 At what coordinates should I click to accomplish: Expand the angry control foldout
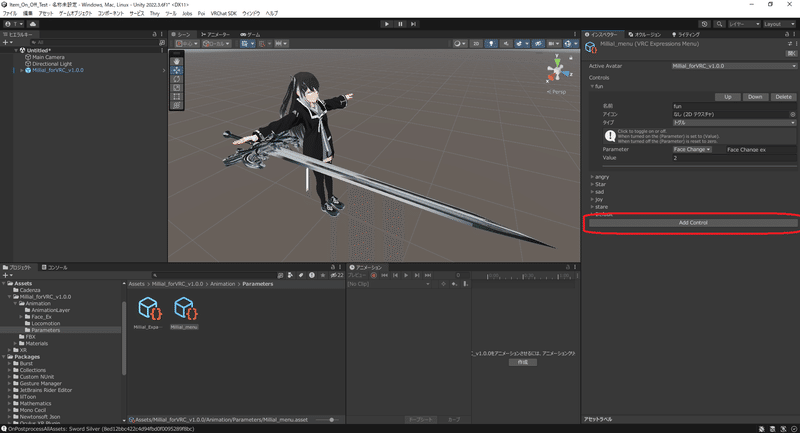(592, 176)
